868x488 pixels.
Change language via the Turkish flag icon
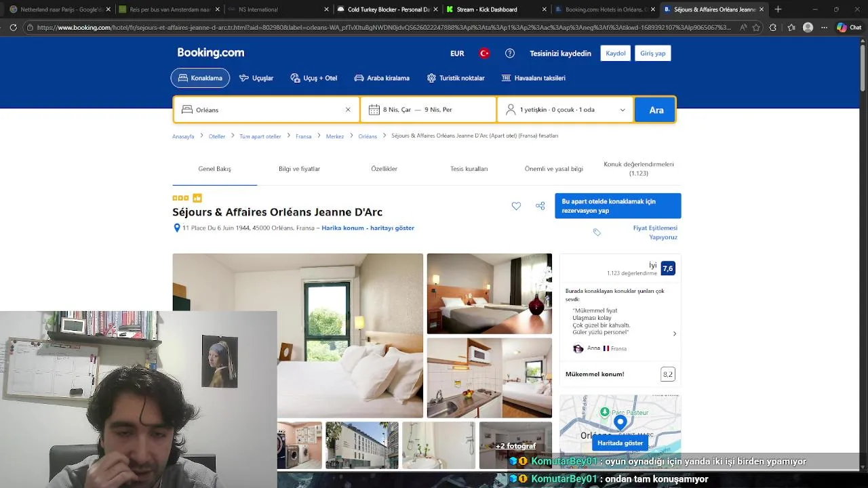click(484, 54)
